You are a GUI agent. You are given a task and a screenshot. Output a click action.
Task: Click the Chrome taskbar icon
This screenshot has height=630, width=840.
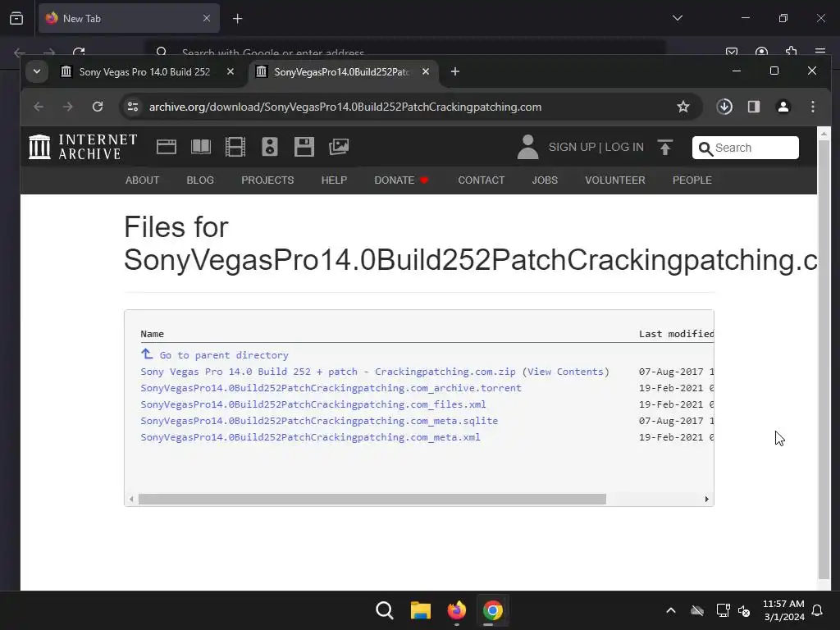point(493,610)
